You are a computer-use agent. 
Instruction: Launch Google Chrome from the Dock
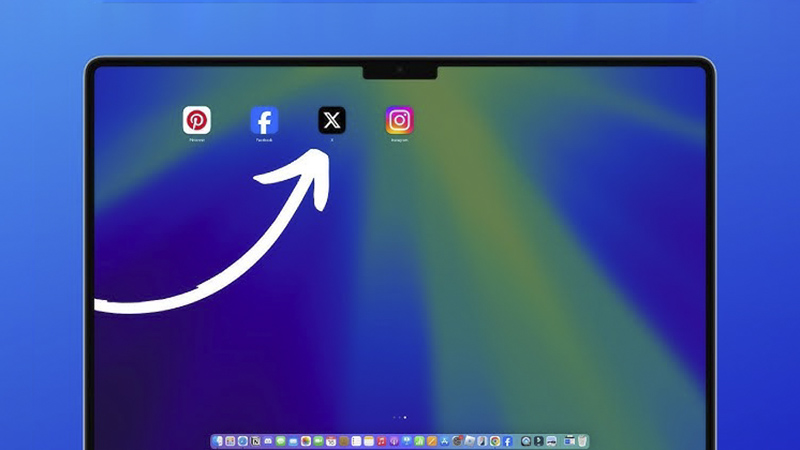pyautogui.click(x=495, y=441)
